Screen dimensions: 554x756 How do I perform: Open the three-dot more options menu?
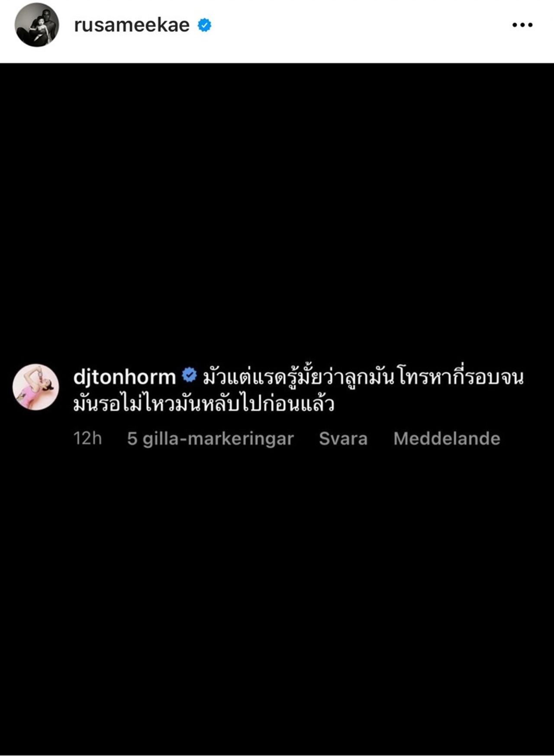pos(522,25)
